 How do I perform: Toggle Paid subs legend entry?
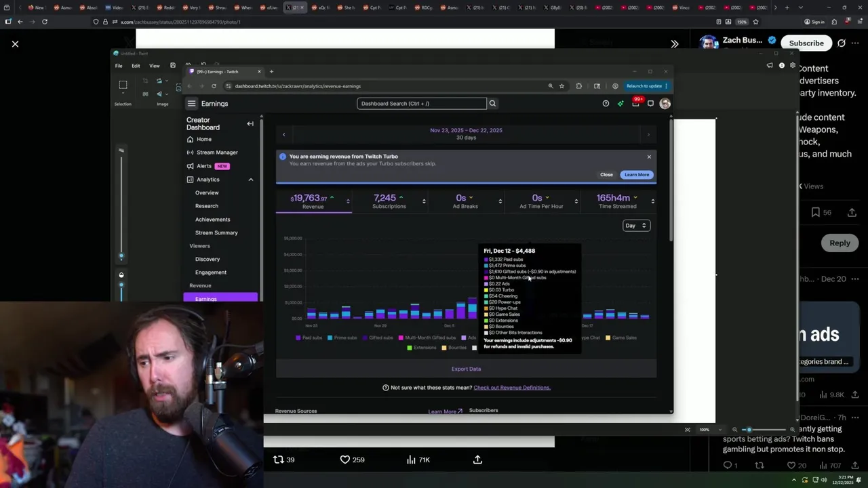pos(309,338)
